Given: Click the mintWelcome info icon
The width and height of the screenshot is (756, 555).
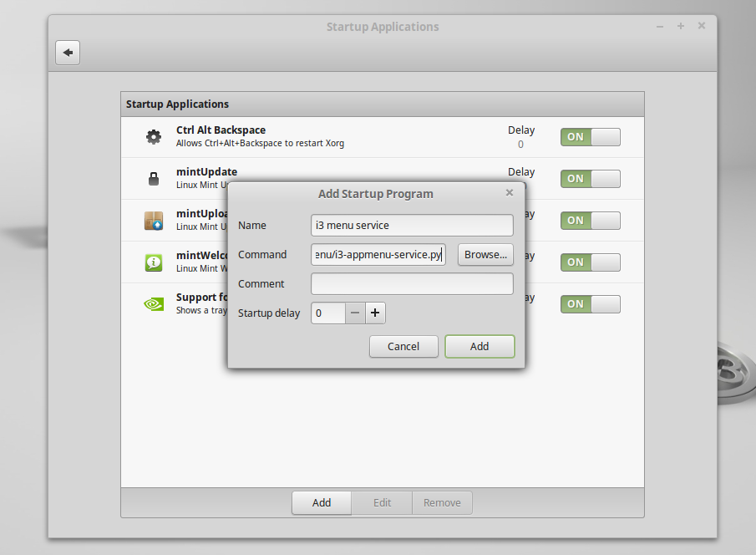Looking at the screenshot, I should (154, 262).
